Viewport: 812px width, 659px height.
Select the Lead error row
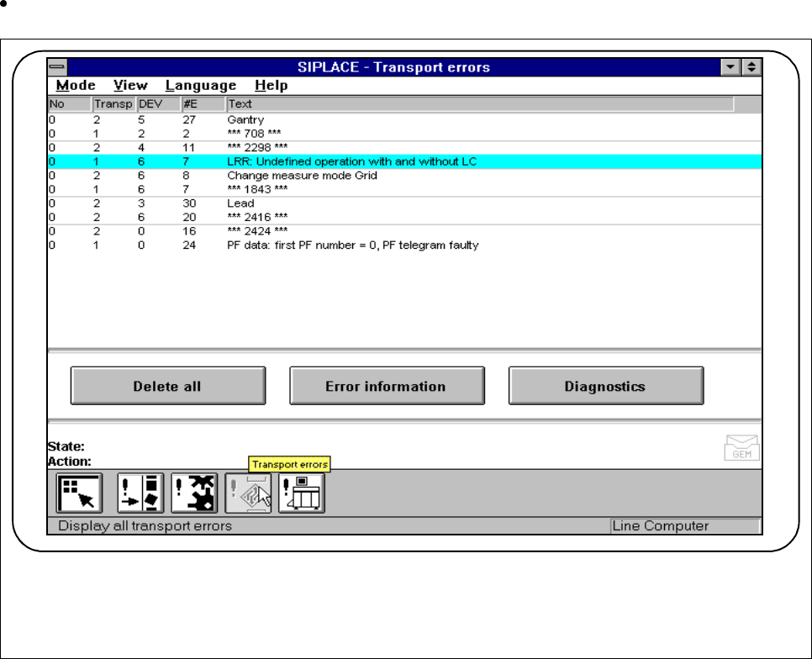(404, 203)
